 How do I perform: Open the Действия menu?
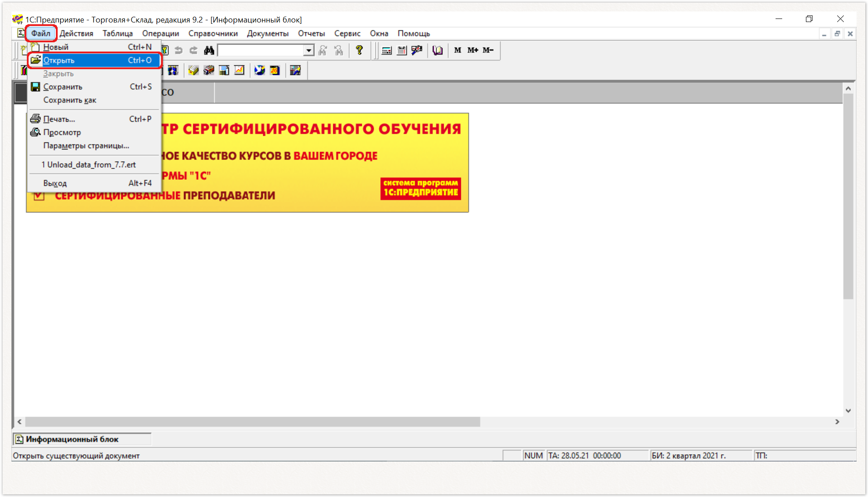tap(77, 33)
